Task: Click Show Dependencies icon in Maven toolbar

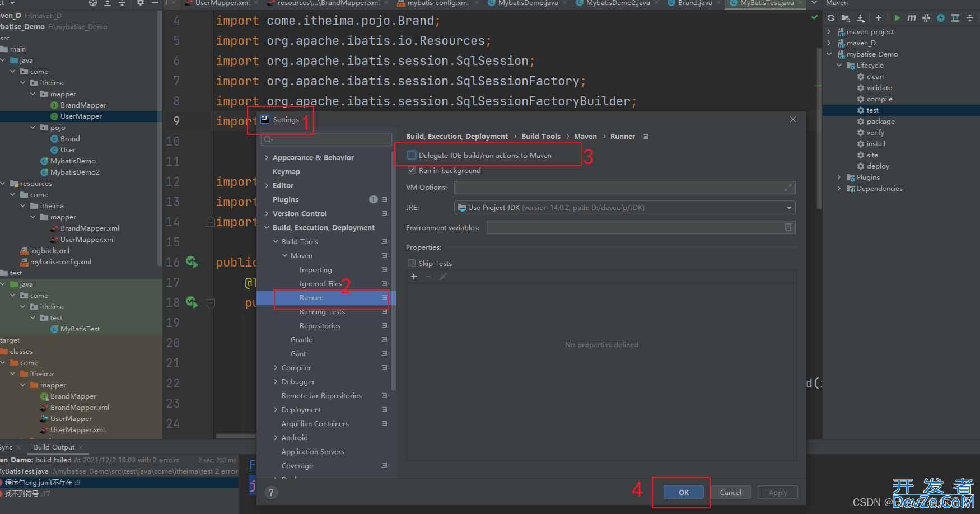Action: [955, 18]
